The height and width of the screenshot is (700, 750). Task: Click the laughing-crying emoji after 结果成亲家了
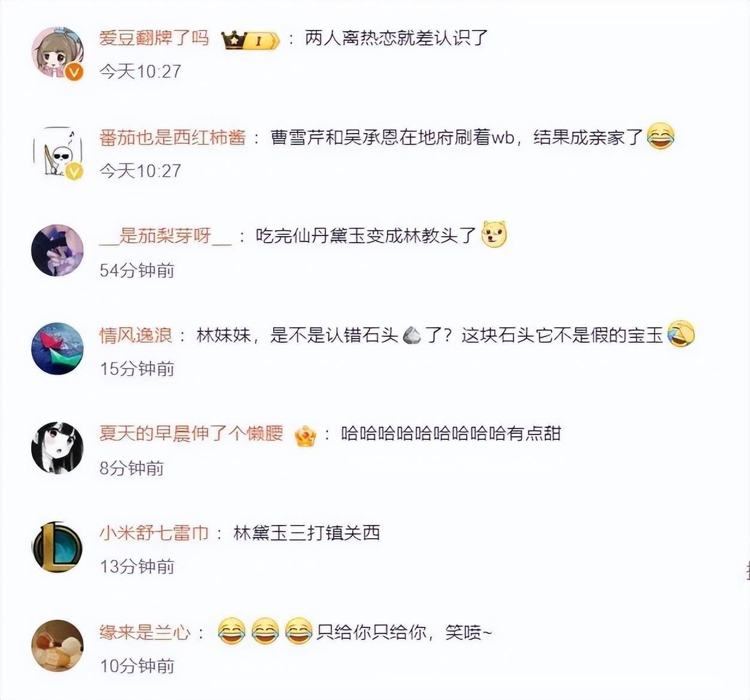tap(660, 137)
